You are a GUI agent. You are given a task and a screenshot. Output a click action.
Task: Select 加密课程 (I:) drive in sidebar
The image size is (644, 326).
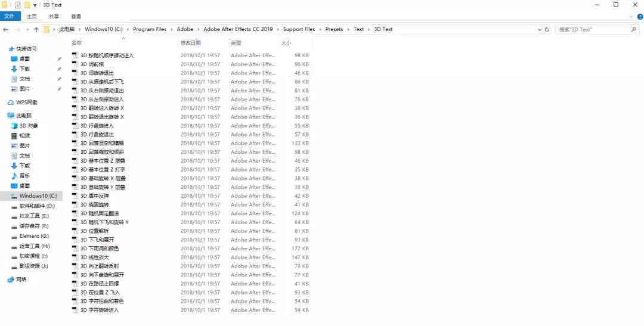[33, 256]
